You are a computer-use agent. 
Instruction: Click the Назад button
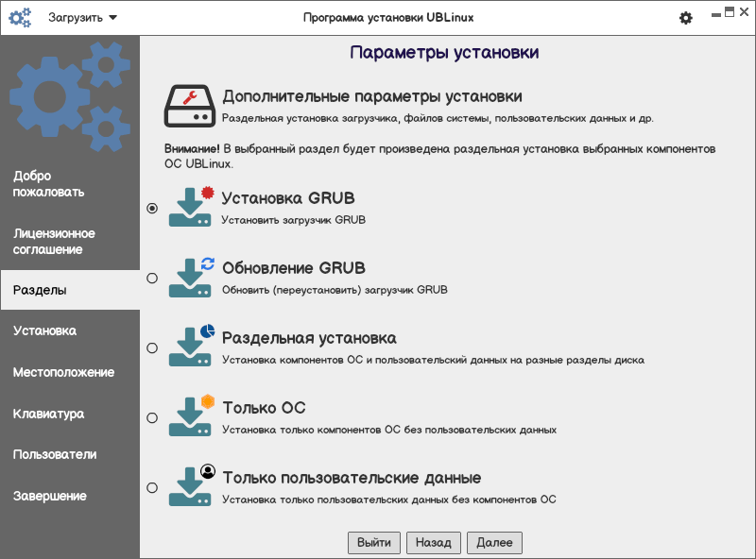[434, 543]
